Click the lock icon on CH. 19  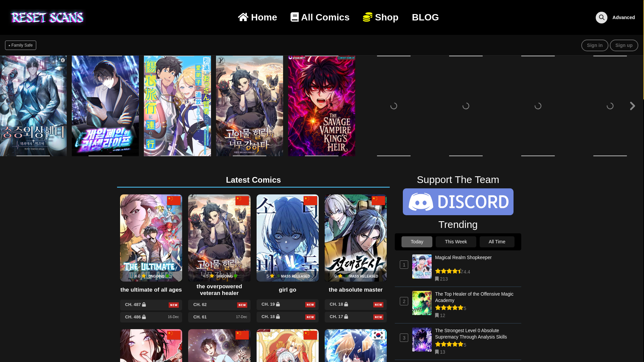278,304
